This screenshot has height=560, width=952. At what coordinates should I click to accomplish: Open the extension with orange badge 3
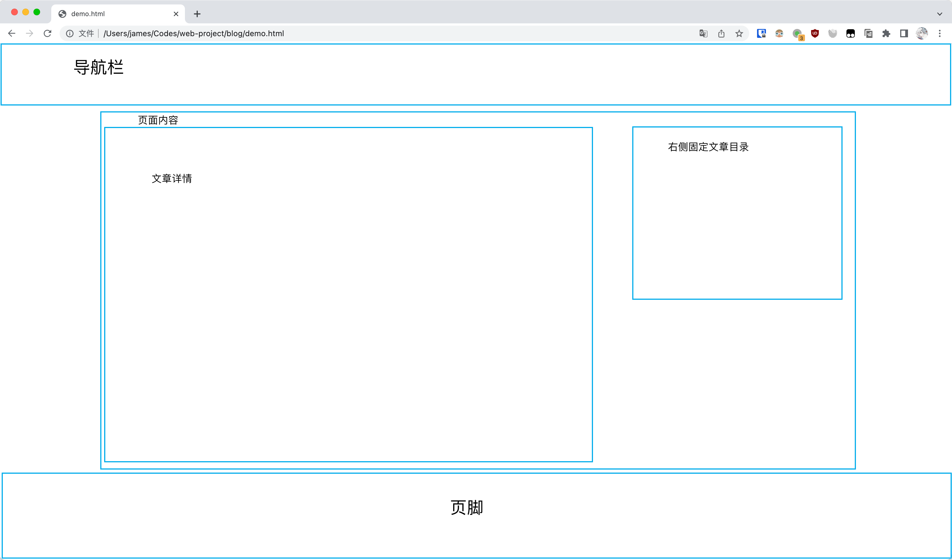click(797, 34)
